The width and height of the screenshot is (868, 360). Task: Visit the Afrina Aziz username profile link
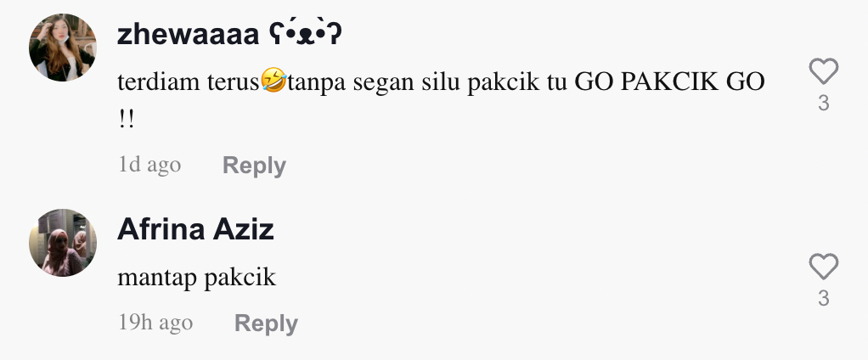click(195, 229)
